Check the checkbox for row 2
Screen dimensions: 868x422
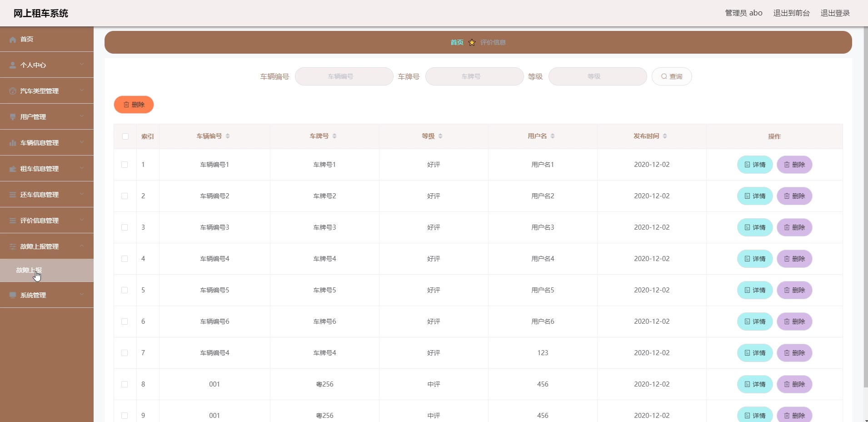(125, 196)
